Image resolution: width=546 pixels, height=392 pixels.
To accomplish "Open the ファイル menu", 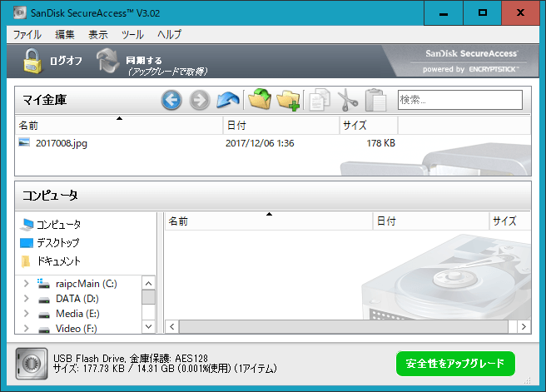I will pos(27,34).
